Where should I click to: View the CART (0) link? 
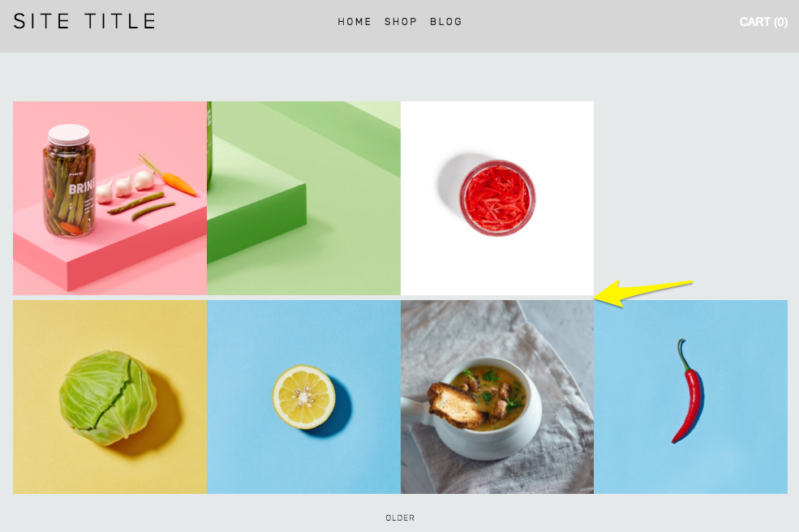(763, 22)
